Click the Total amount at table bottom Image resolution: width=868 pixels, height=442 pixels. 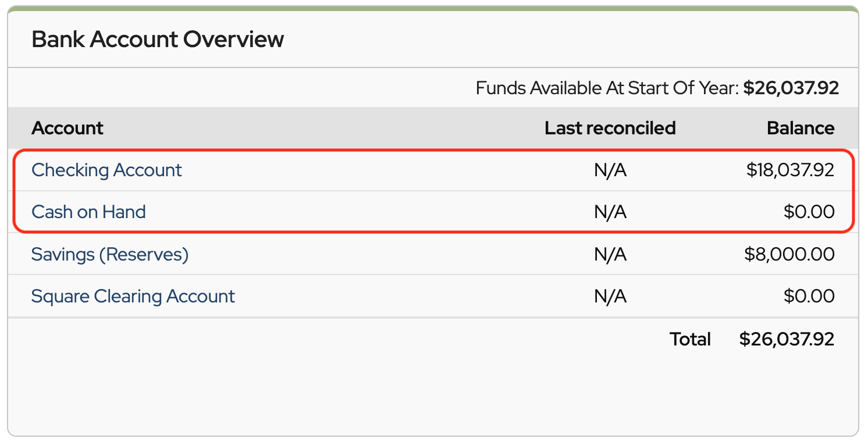(x=787, y=339)
